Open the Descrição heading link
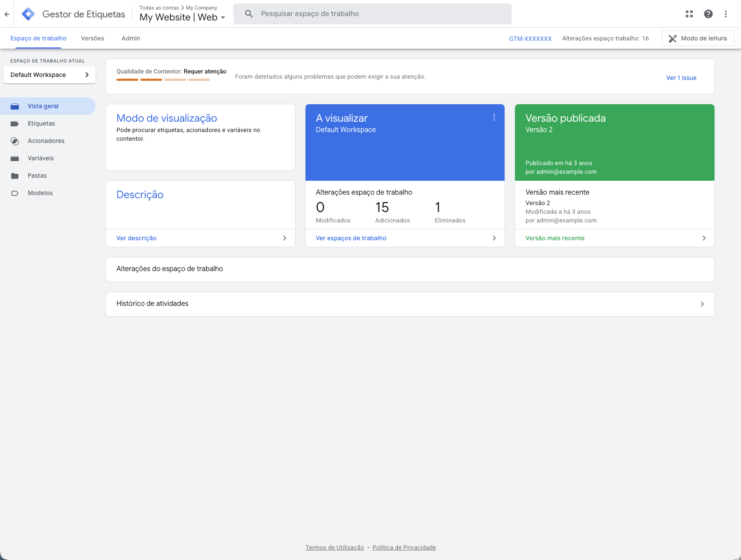 [140, 195]
